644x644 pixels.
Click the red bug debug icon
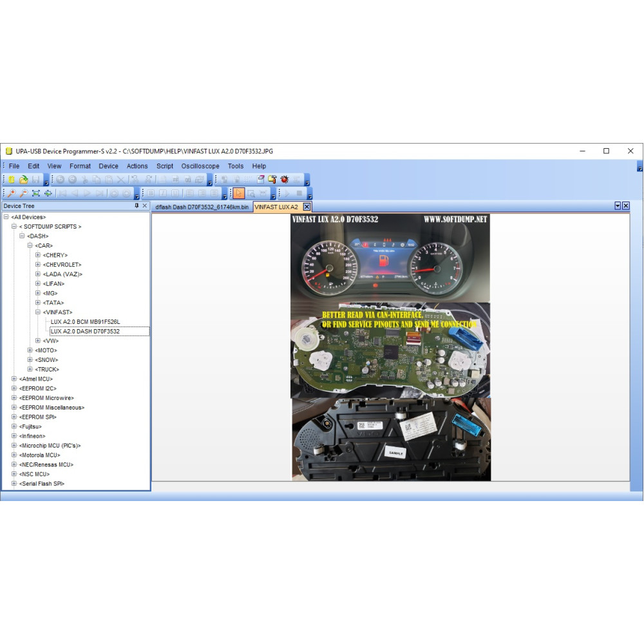tap(284, 179)
